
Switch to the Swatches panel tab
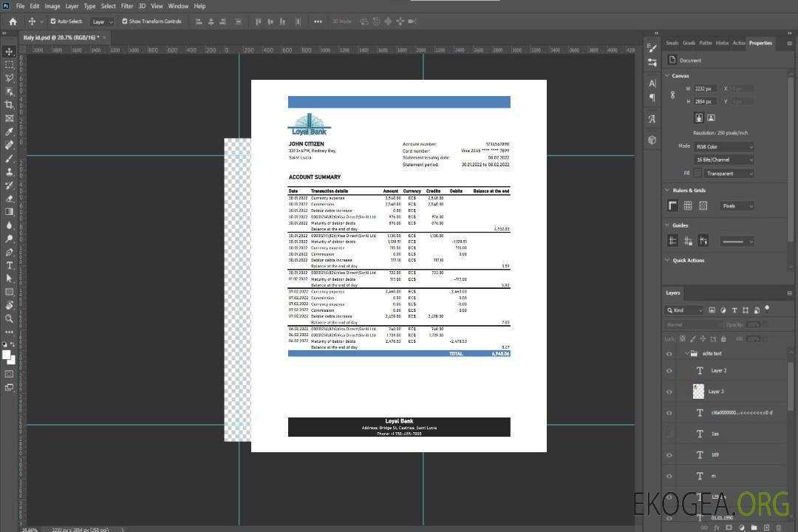click(x=672, y=43)
